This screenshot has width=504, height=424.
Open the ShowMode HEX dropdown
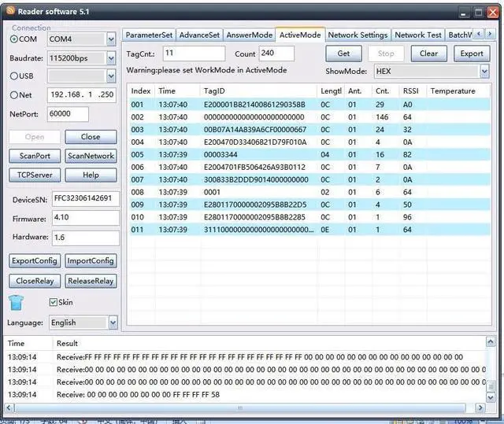coord(484,71)
